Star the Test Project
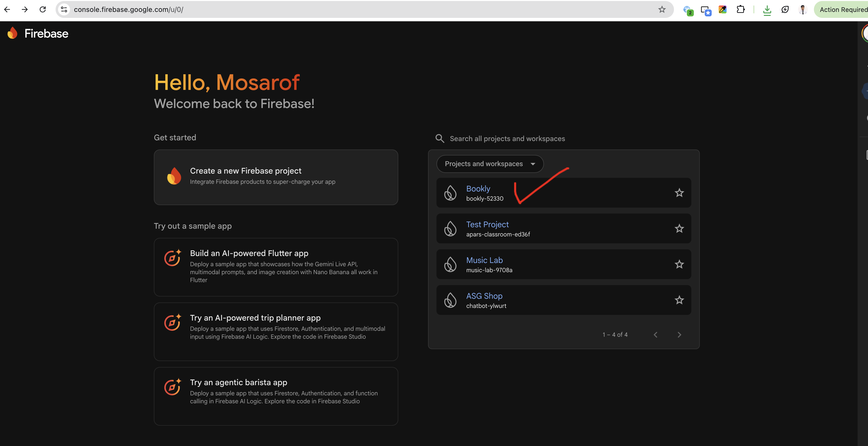This screenshot has height=446, width=868. coord(679,228)
